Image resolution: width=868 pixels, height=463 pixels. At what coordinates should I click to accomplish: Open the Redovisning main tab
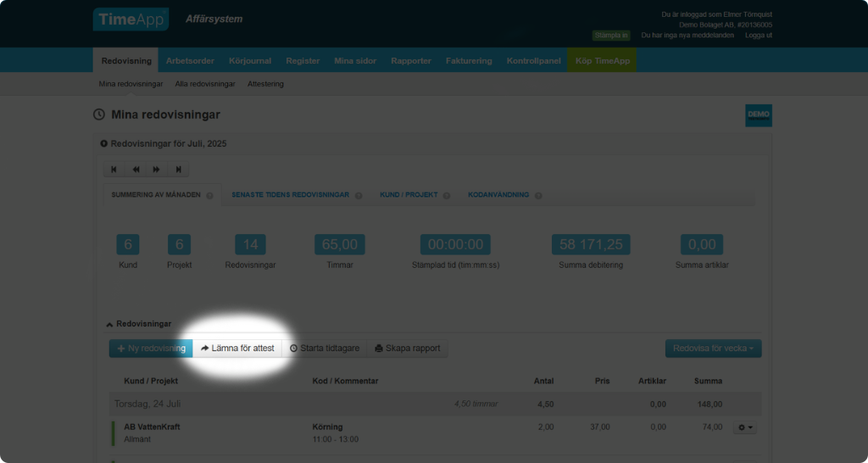tap(126, 61)
